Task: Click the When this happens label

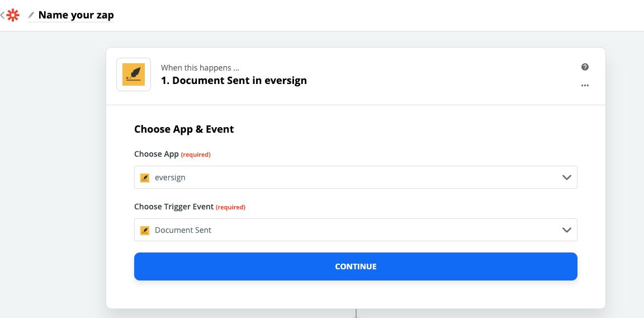Action: point(200,68)
